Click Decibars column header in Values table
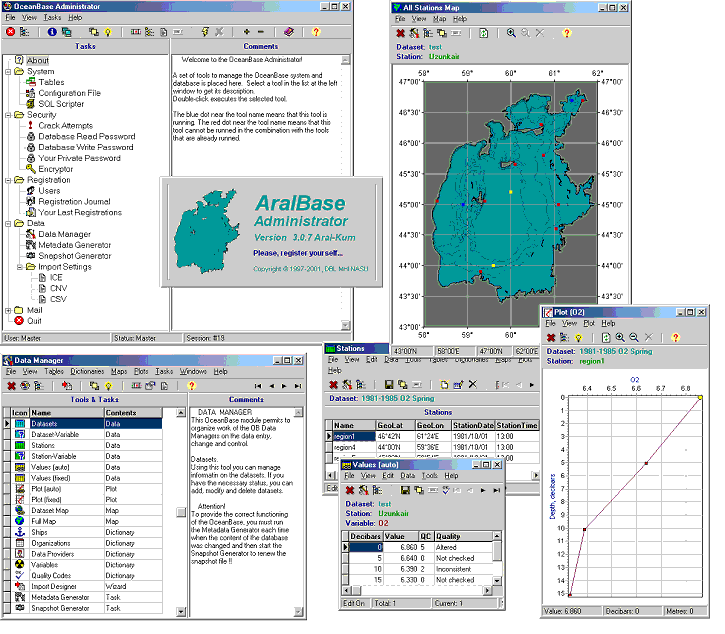Screen dimensions: 725x634 365,536
